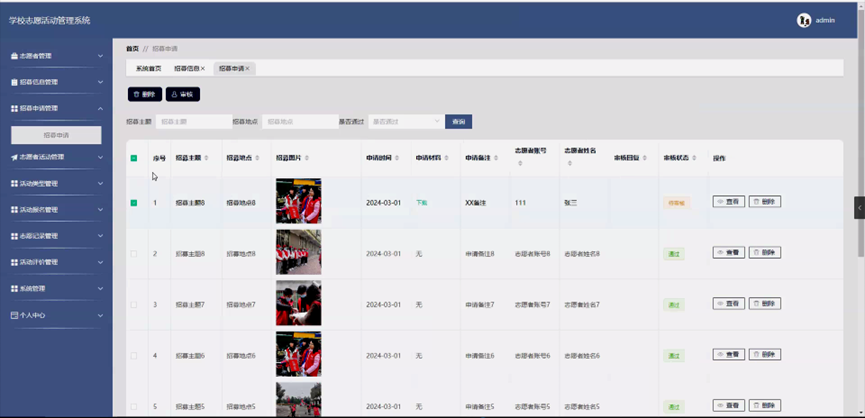Click 查看 in row 3
Image resolution: width=865 pixels, height=418 pixels.
click(x=729, y=303)
